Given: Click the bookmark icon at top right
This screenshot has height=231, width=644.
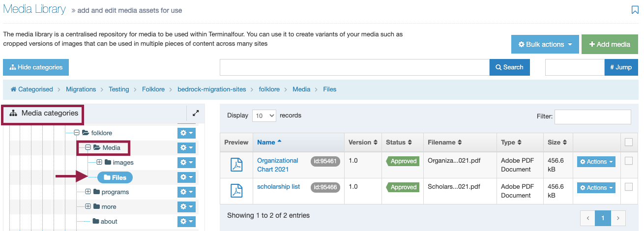Looking at the screenshot, I should [635, 10].
